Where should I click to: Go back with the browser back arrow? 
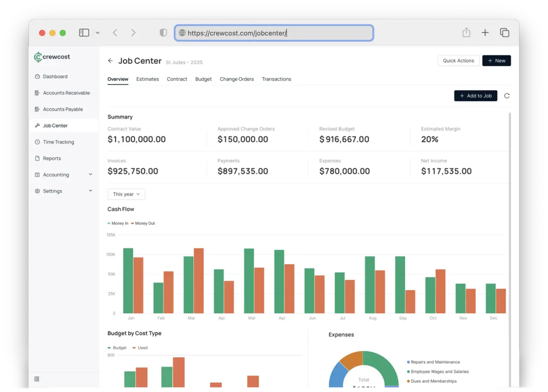pos(115,33)
